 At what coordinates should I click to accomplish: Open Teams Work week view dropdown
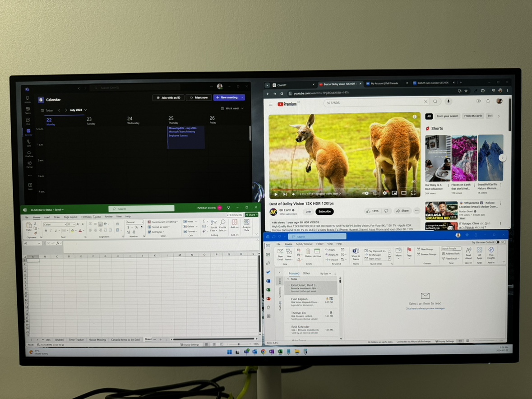(232, 109)
